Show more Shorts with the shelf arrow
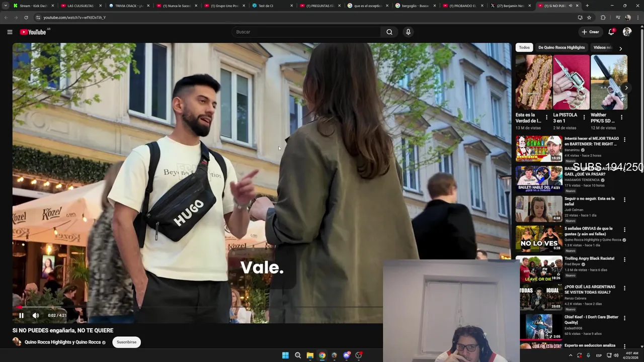 626,88
